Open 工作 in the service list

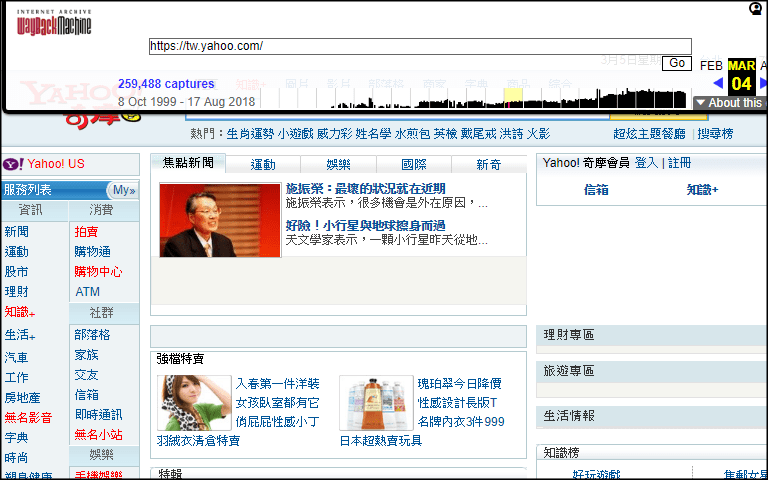[x=17, y=378]
